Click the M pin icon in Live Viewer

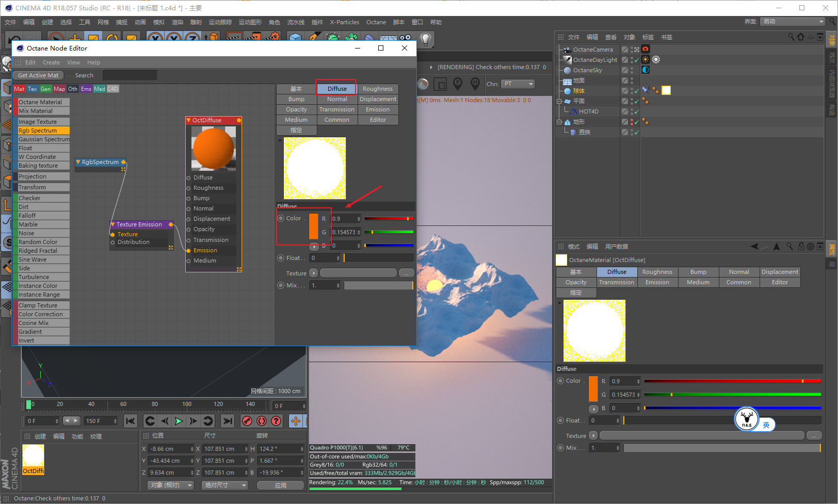pyautogui.click(x=475, y=84)
